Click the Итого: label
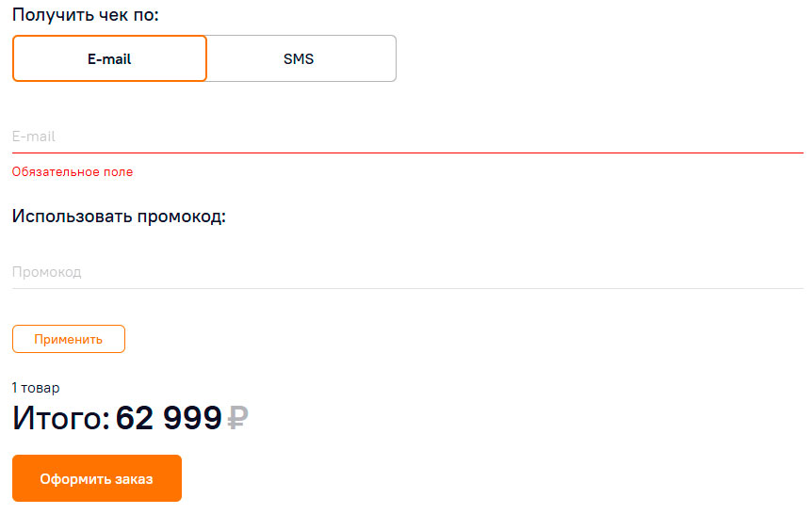Viewport: 812px width, 514px height. pyautogui.click(x=61, y=418)
